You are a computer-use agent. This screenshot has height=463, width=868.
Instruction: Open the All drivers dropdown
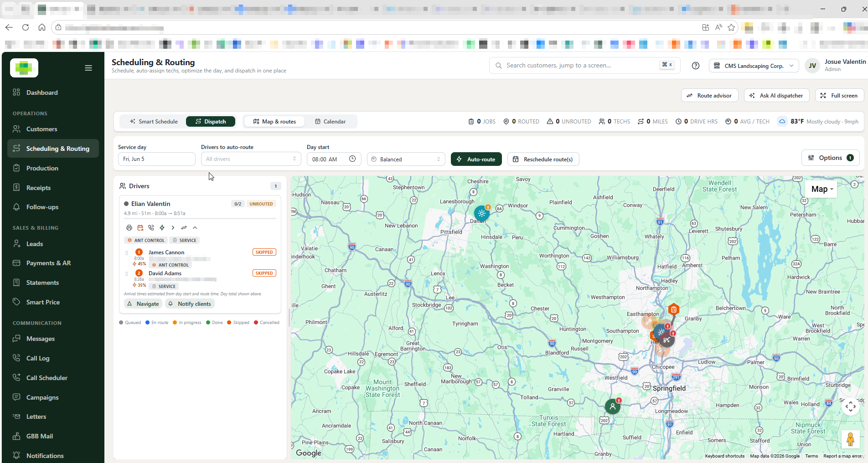251,159
